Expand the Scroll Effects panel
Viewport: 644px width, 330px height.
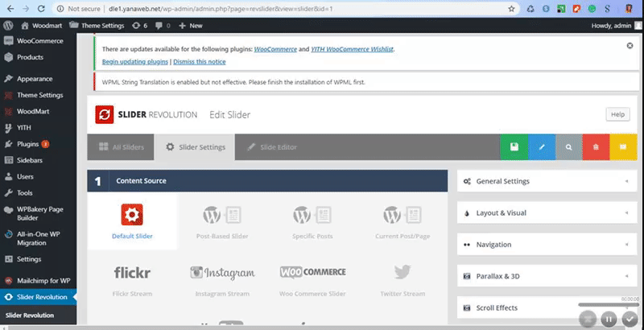547,307
